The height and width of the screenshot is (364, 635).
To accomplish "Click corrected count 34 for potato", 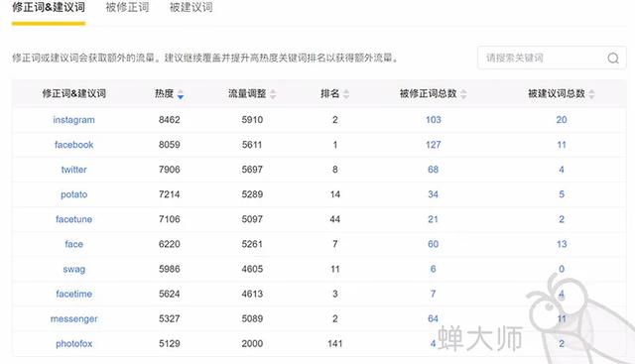I will (433, 194).
